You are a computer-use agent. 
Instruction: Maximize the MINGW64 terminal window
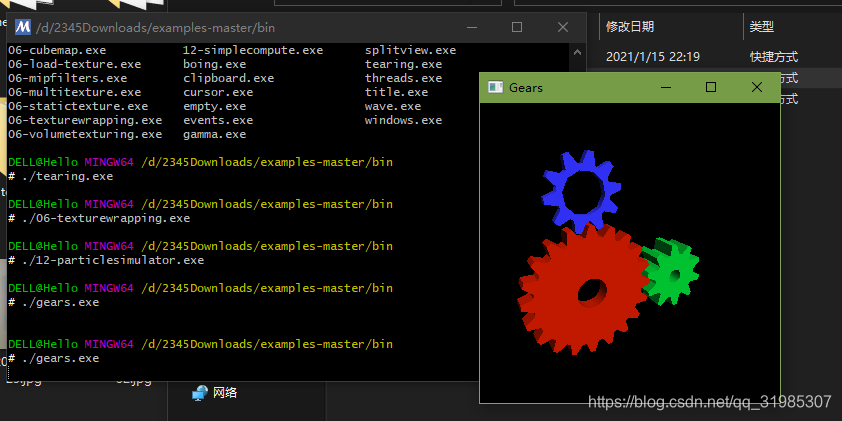tap(517, 27)
